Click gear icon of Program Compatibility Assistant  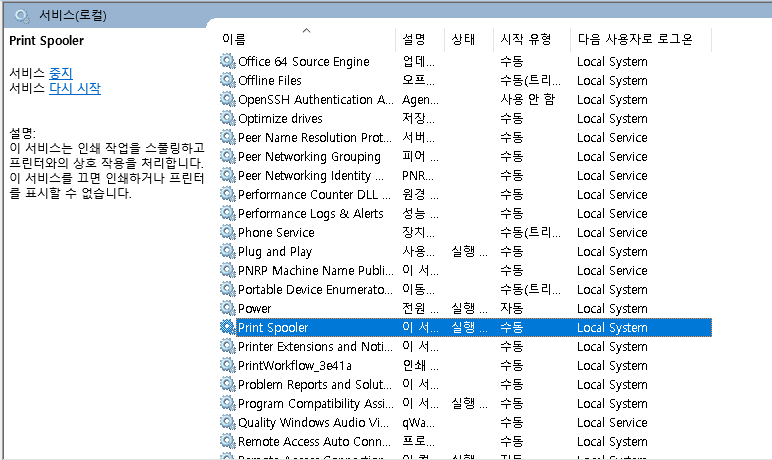(x=227, y=403)
